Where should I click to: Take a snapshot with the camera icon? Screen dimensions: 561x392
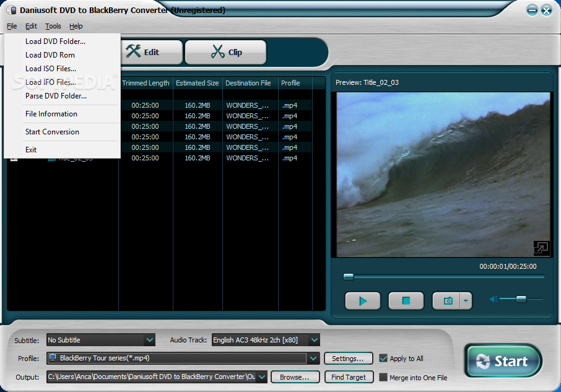[x=447, y=301]
